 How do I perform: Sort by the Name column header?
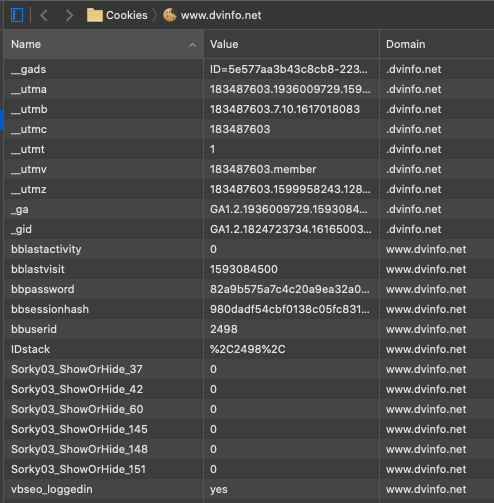(104, 44)
